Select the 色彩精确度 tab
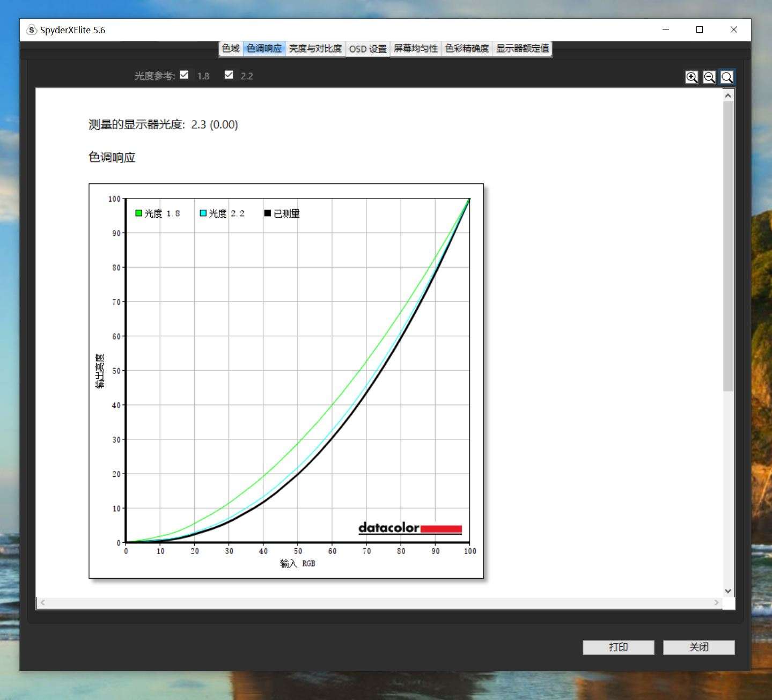Screen dimensions: 772x700 (466, 48)
